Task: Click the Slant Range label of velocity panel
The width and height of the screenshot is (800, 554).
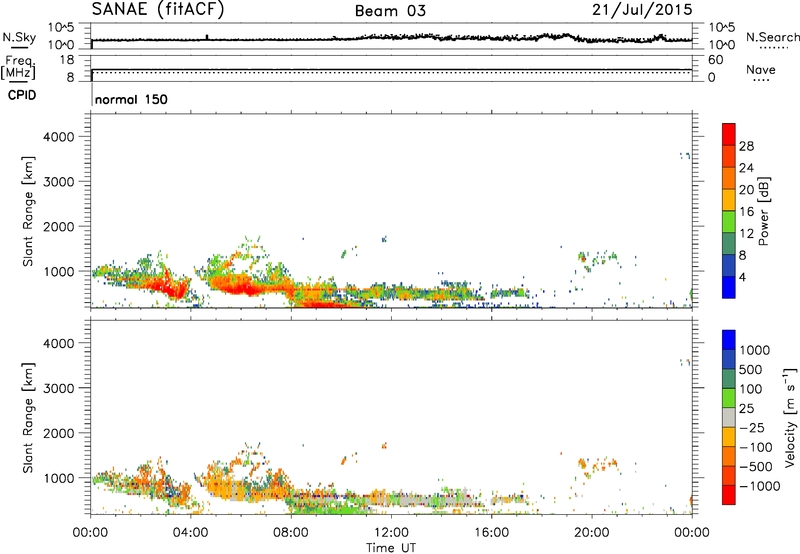Action: pos(28,417)
